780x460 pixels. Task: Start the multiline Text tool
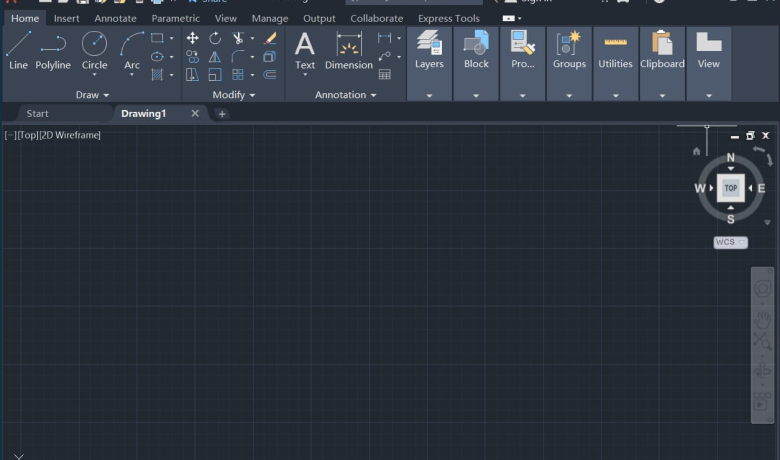pyautogui.click(x=304, y=50)
